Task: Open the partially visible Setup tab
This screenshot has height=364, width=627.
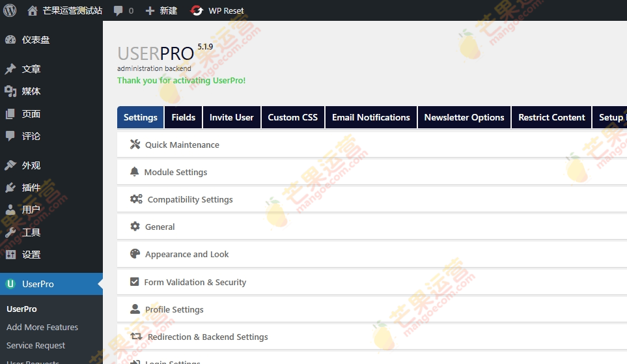Action: [x=610, y=117]
